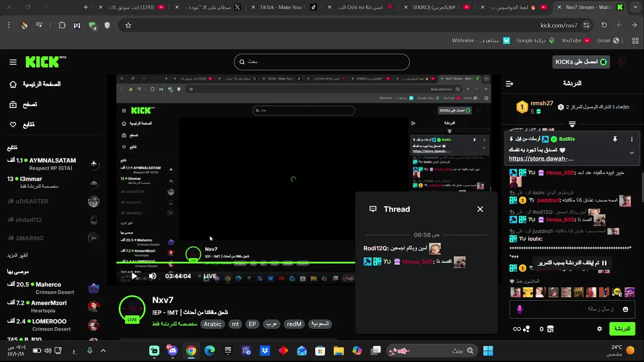Open recommended channel AmeerMzori
Viewport: 644px width, 362px height.
(x=53, y=307)
